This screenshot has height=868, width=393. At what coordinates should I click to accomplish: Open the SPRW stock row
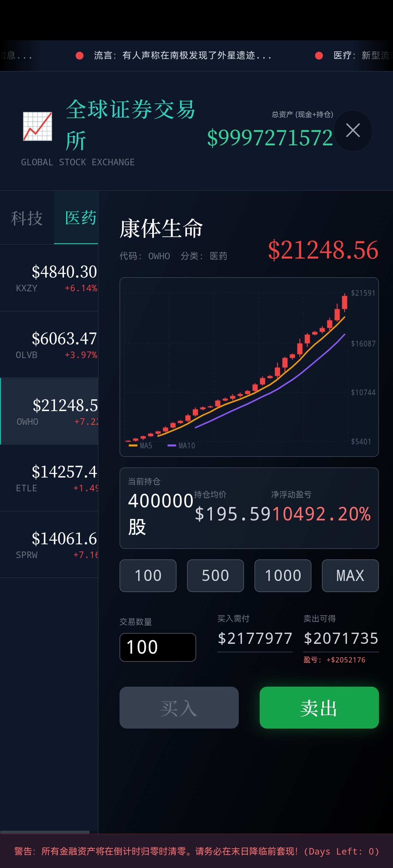pyautogui.click(x=49, y=545)
